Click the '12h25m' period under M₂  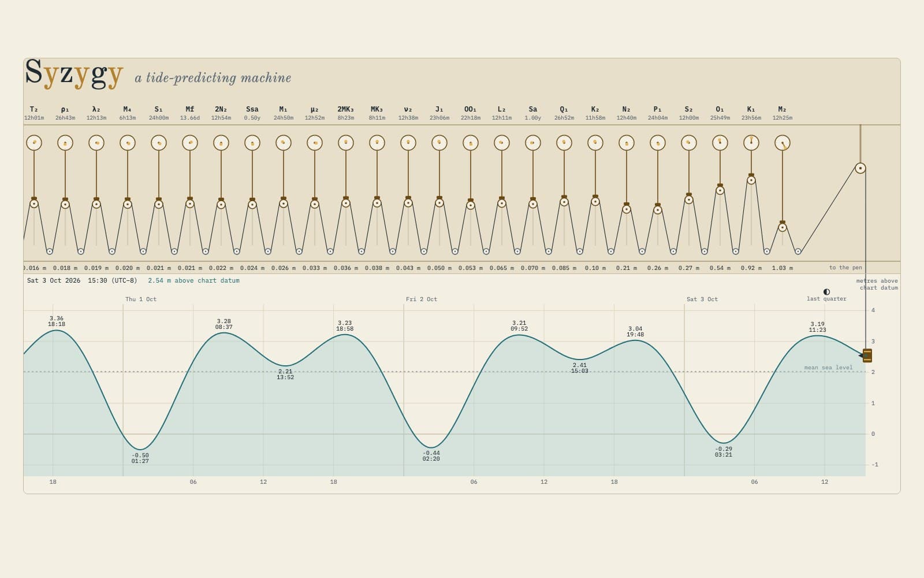[783, 118]
